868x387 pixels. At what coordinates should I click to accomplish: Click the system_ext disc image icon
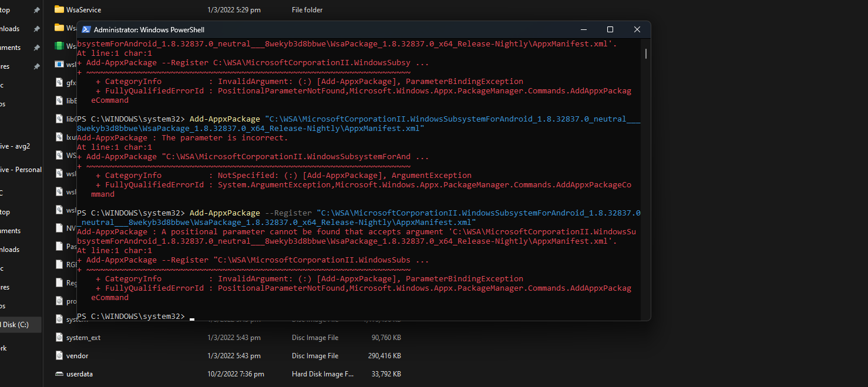tap(59, 337)
